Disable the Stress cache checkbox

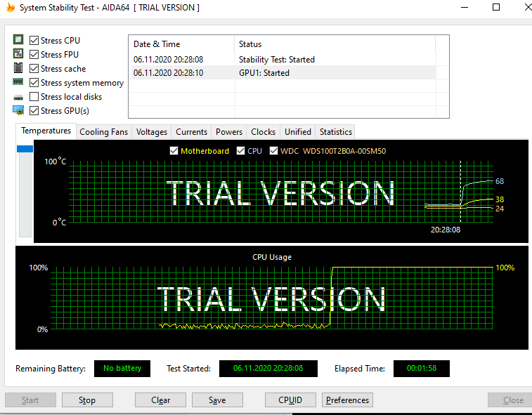click(x=34, y=69)
